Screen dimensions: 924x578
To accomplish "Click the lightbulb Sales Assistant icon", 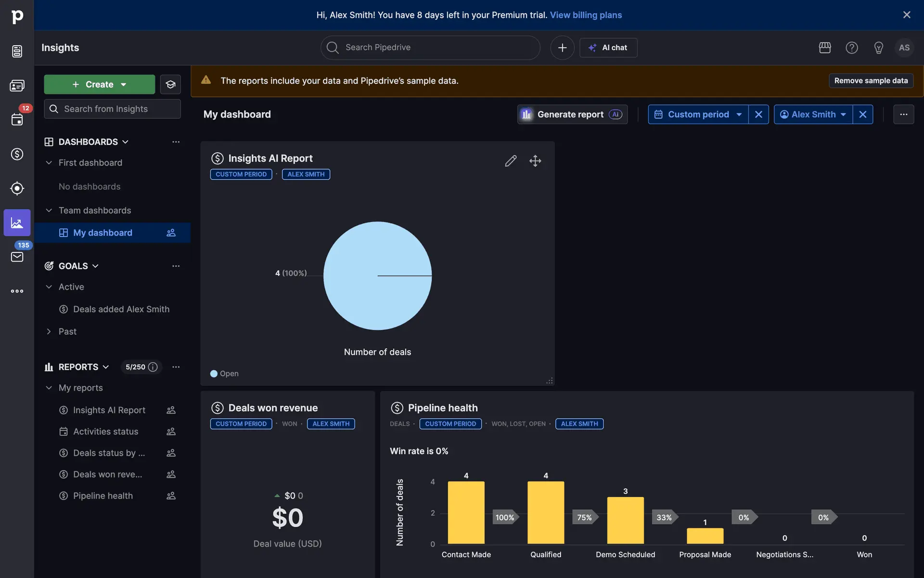I will [x=878, y=48].
